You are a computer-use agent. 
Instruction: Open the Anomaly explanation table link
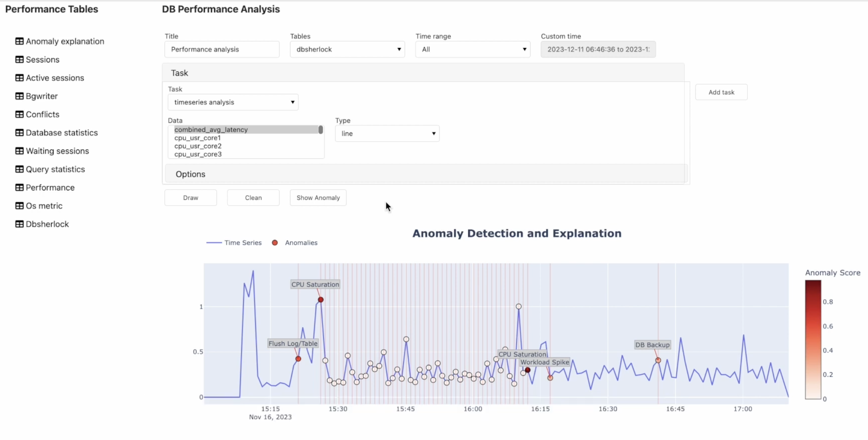[65, 41]
